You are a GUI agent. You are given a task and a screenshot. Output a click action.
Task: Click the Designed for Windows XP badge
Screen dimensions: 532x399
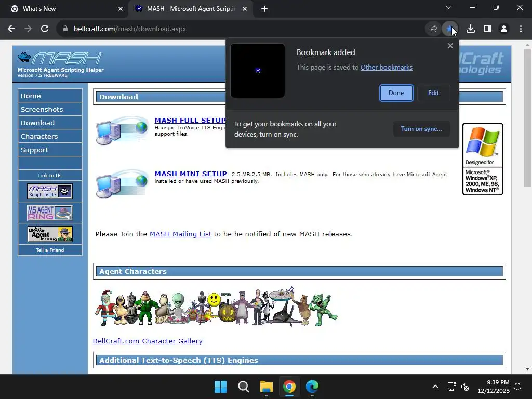pyautogui.click(x=483, y=159)
